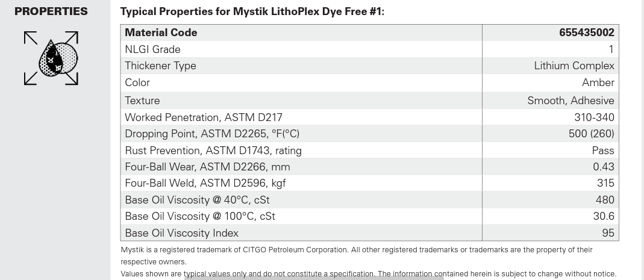The height and width of the screenshot is (280, 644).
Task: Click the NLGI Grade row label
Action: click(152, 49)
